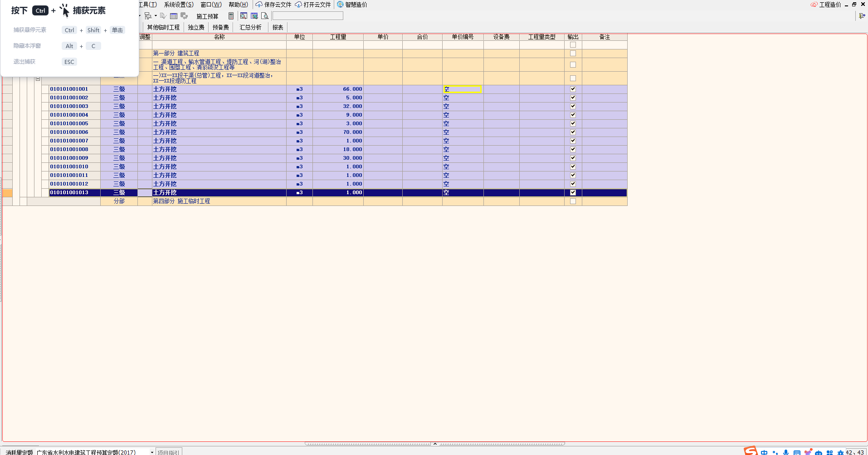Click the 施工预算 toolbar button
The image size is (868, 455).
coord(207,16)
